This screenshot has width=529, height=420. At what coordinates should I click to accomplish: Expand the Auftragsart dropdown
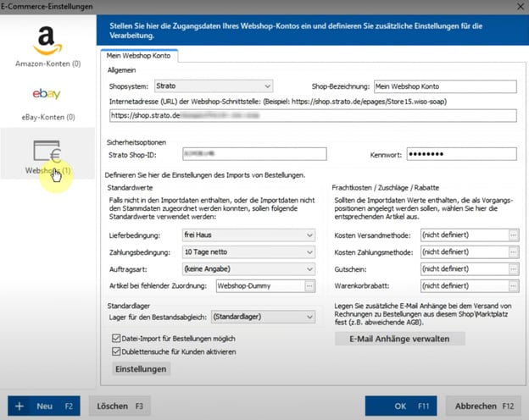coord(309,269)
